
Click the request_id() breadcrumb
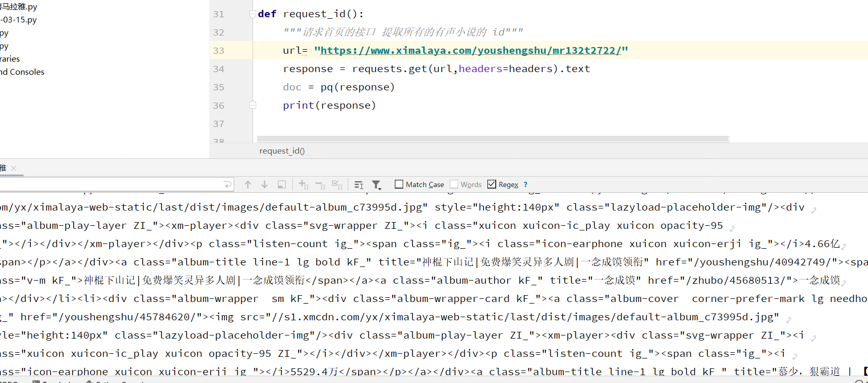[x=282, y=151]
